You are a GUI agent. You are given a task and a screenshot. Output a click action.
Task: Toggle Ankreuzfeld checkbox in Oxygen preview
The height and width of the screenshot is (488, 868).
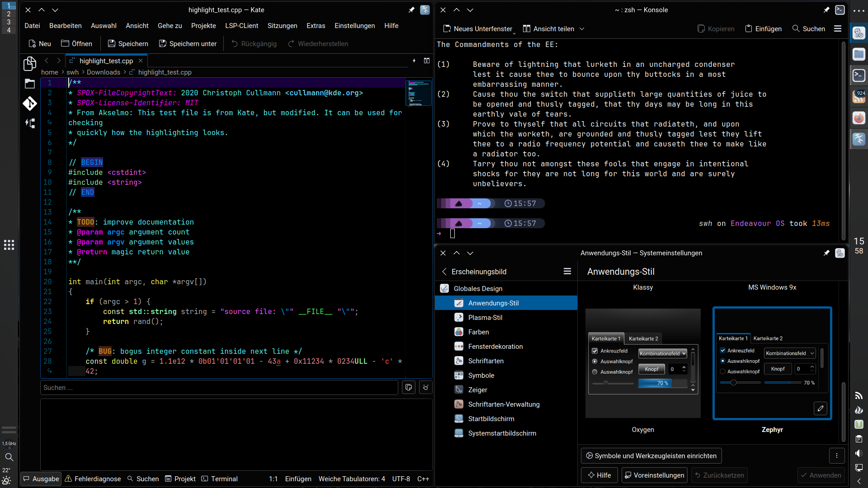(x=595, y=351)
